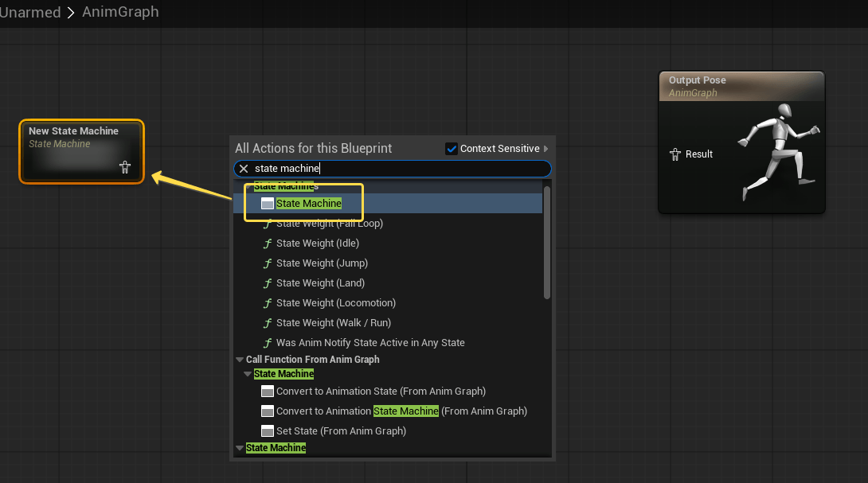Click icon beside Convert to Animation State
Image resolution: width=868 pixels, height=483 pixels.
pos(268,391)
